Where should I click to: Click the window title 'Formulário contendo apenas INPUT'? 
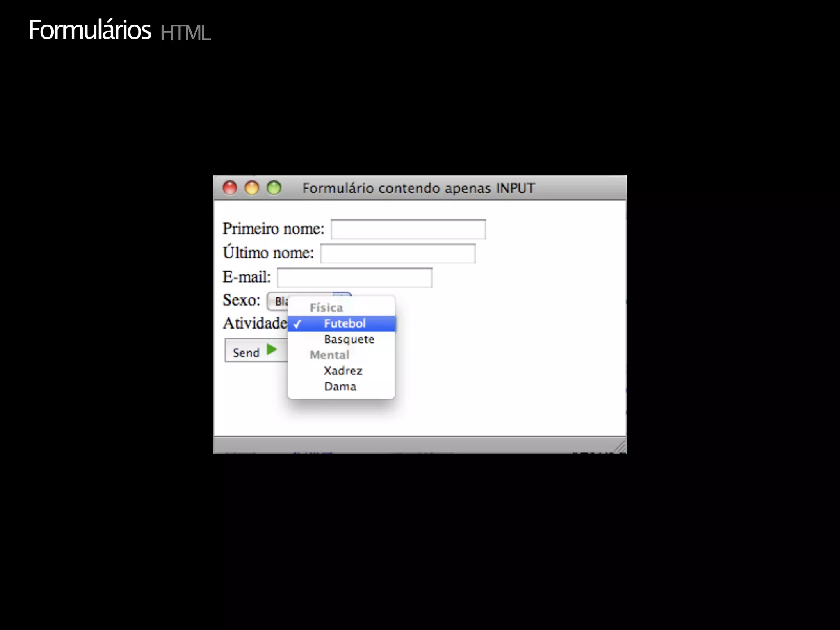418,188
